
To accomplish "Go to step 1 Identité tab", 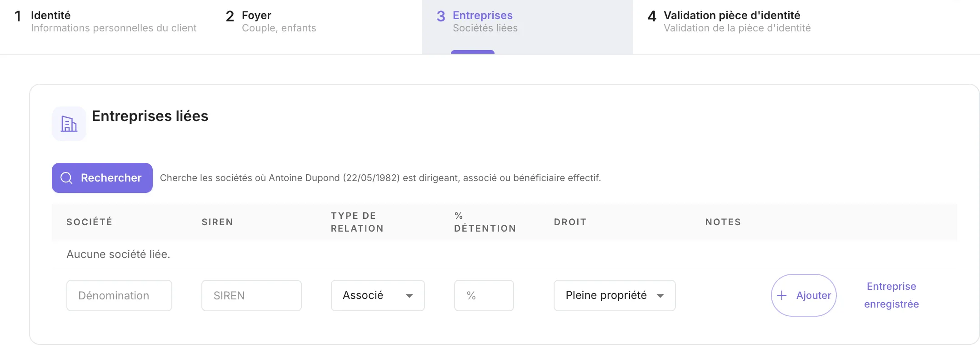I will point(105,27).
